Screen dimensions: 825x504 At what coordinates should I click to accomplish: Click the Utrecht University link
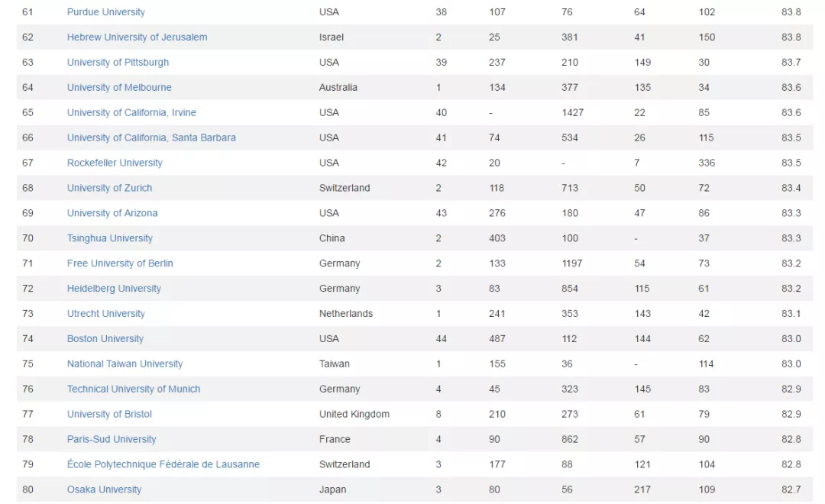(x=105, y=314)
